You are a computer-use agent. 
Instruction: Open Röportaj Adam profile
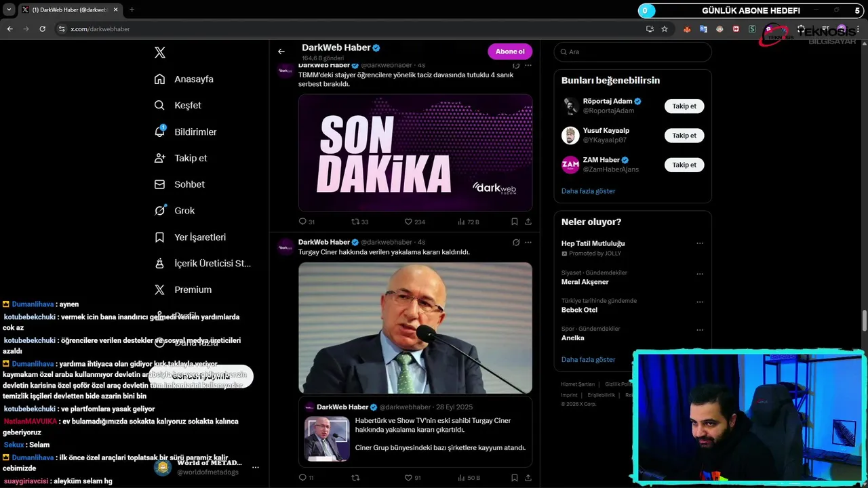tap(608, 102)
